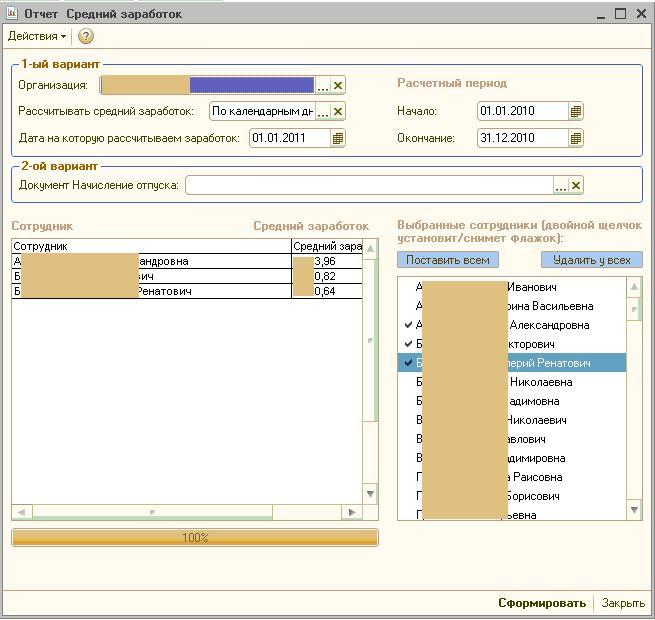Click left arrow of the horizontal scrollbar
Viewport: 655px width, 620px height.
click(22, 512)
